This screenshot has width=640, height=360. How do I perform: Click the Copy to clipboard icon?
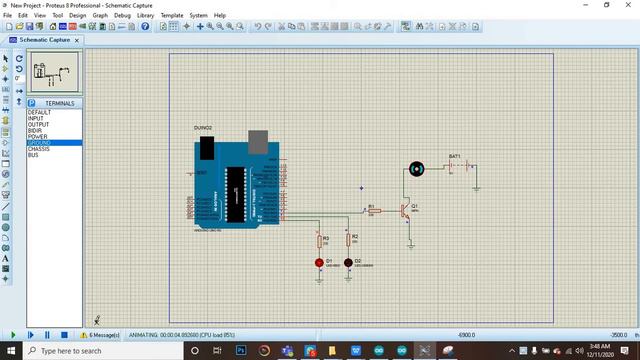(x=291, y=27)
